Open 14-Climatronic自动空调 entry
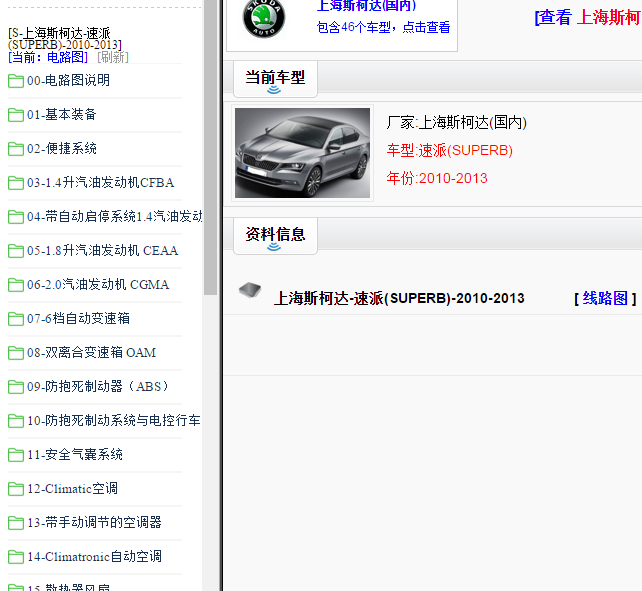The width and height of the screenshot is (642, 591). [95, 556]
